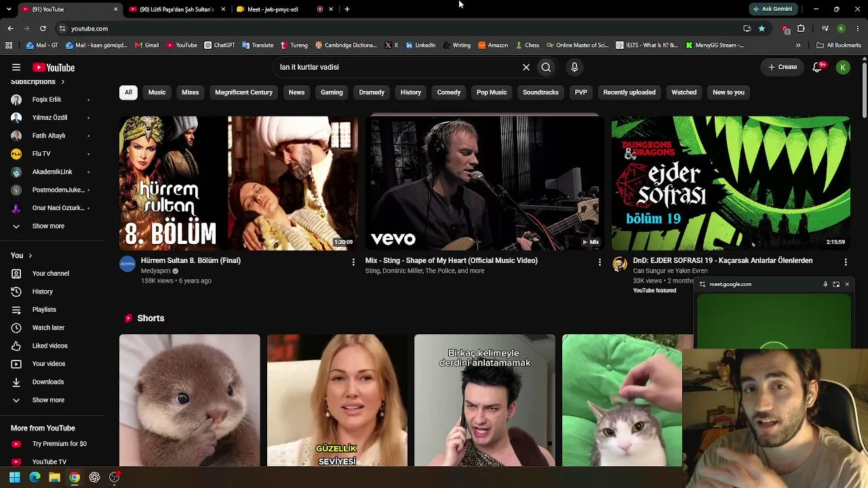Viewport: 868px width, 488px height.
Task: Open the otter Shorts thumbnail
Action: [189, 401]
